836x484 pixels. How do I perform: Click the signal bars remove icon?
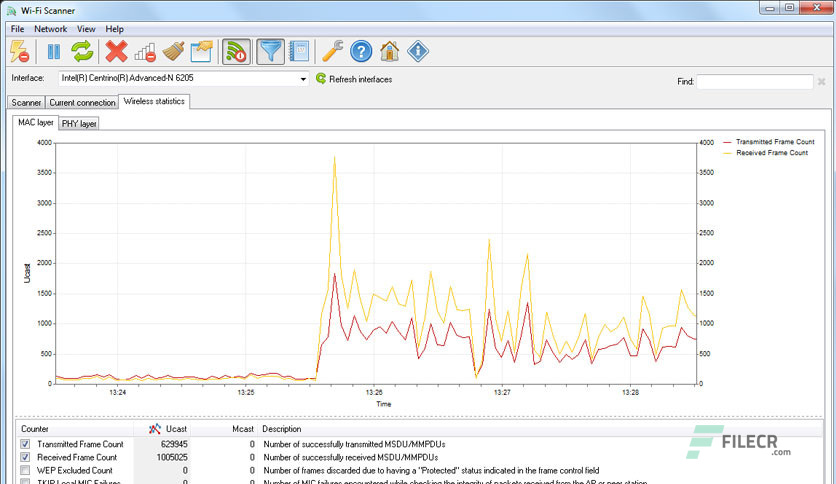point(145,52)
